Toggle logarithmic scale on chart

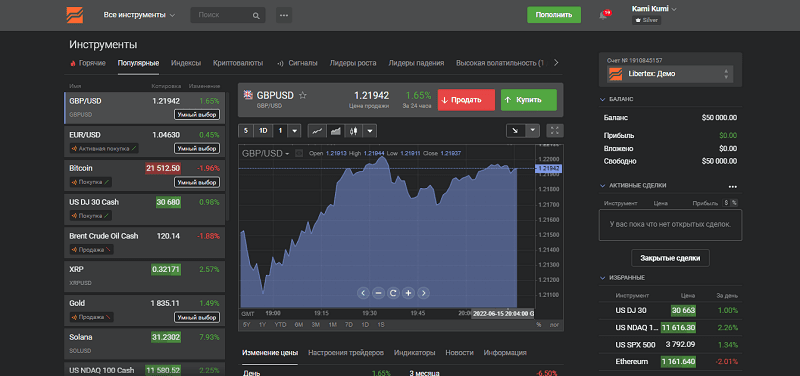pos(554,324)
